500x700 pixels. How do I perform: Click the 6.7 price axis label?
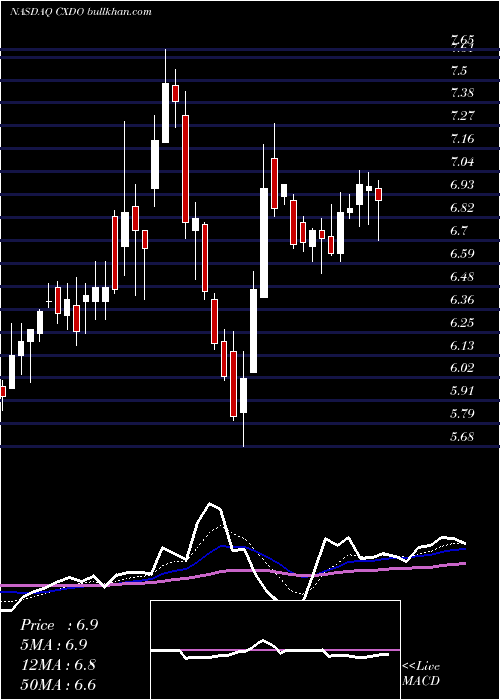pyautogui.click(x=459, y=230)
